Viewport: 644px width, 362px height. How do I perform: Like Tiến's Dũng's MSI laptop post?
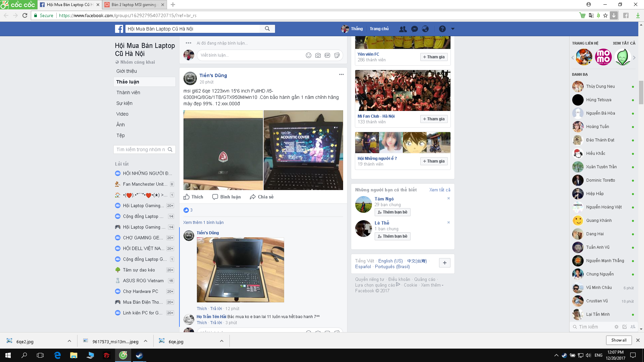click(x=194, y=197)
